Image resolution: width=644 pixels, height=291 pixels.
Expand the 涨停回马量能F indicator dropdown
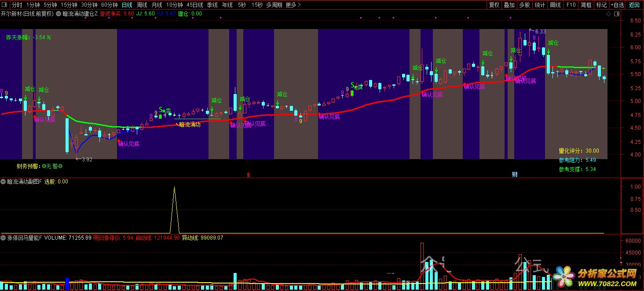3,238
